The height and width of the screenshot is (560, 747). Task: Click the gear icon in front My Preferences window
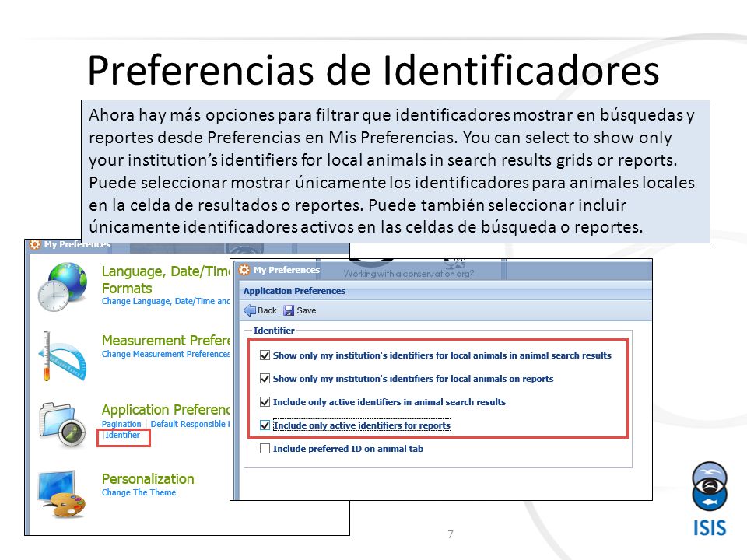tap(244, 270)
